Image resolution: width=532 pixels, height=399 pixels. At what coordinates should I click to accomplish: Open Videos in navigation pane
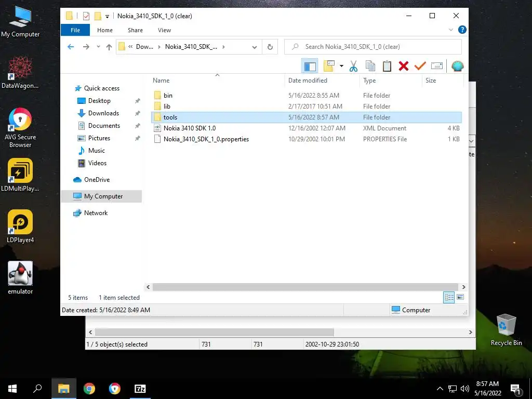click(97, 163)
